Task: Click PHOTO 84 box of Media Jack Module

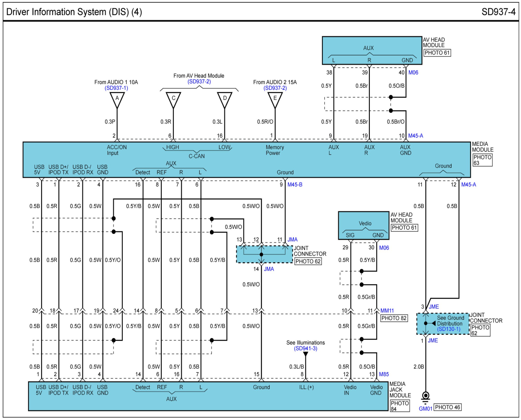Action: click(399, 406)
